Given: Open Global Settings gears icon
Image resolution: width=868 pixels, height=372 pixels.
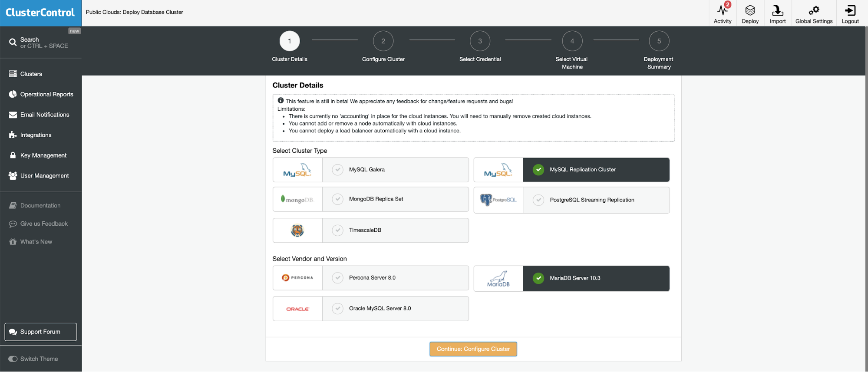Looking at the screenshot, I should pos(814,10).
